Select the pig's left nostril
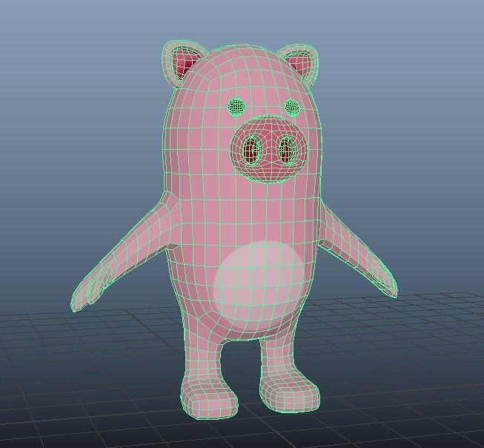 pyautogui.click(x=253, y=150)
